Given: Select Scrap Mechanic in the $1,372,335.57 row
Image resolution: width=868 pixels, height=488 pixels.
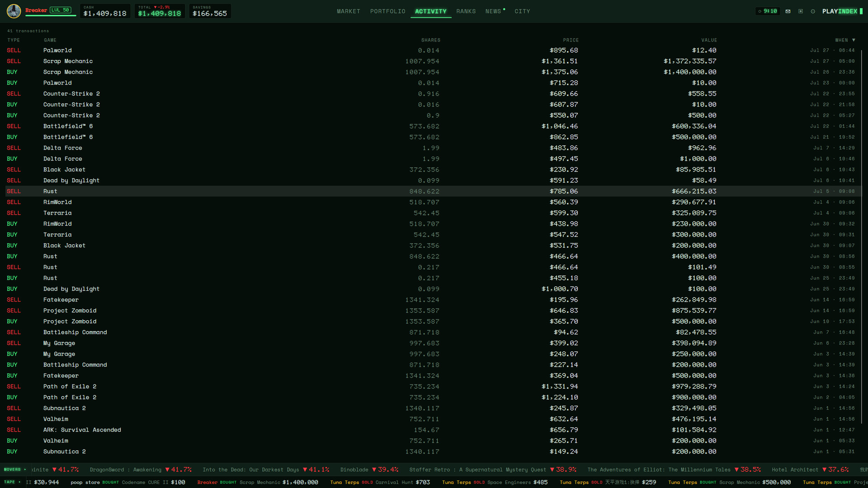Looking at the screenshot, I should click(68, 61).
